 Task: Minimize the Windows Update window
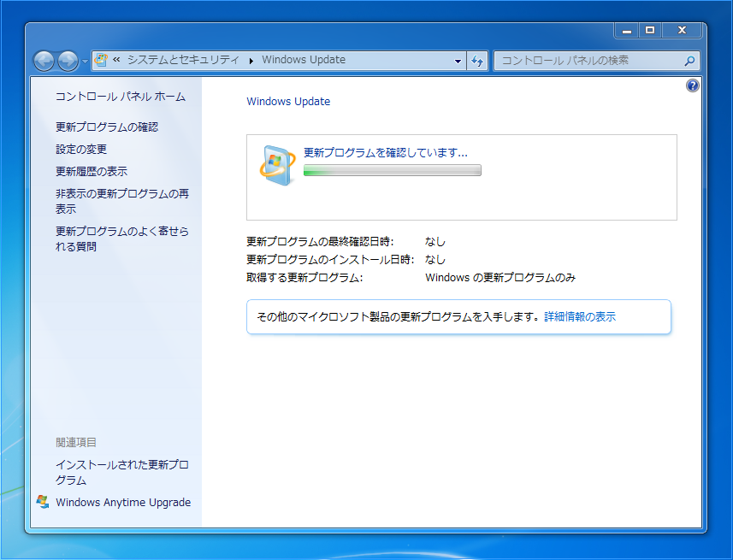[627, 31]
